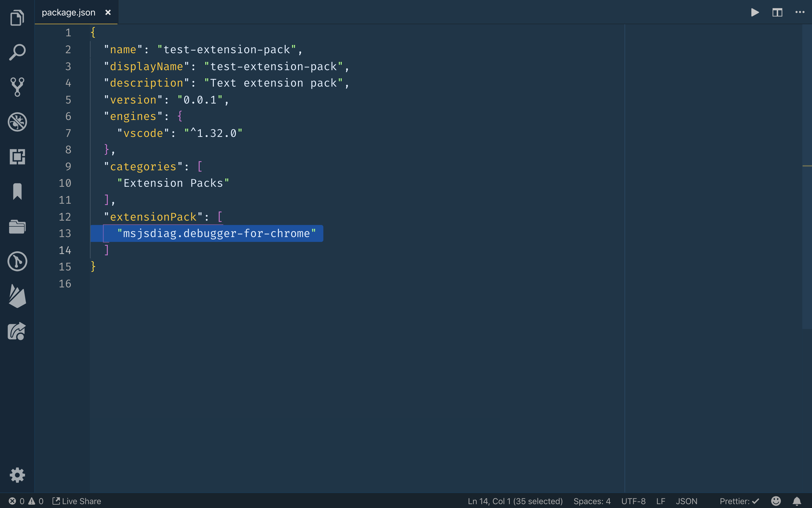Open the Explorer files icon
Image resolution: width=812 pixels, height=508 pixels.
point(17,17)
